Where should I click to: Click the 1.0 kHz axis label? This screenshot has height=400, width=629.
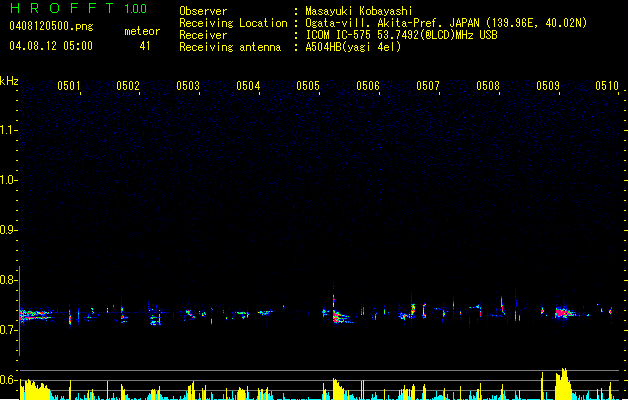pyautogui.click(x=8, y=180)
